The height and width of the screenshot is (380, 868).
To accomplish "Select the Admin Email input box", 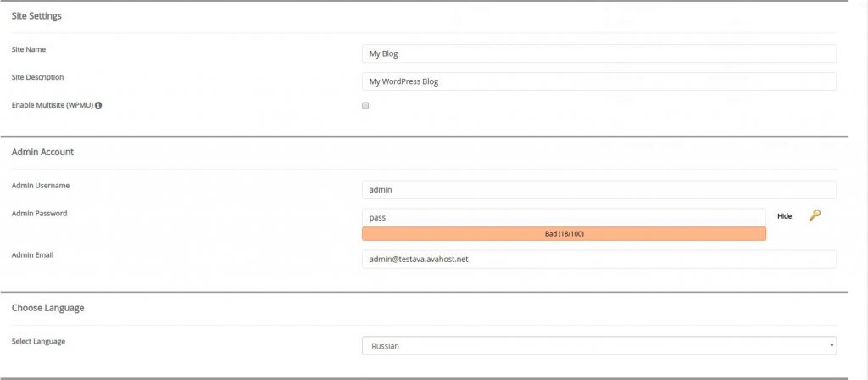I will [599, 259].
